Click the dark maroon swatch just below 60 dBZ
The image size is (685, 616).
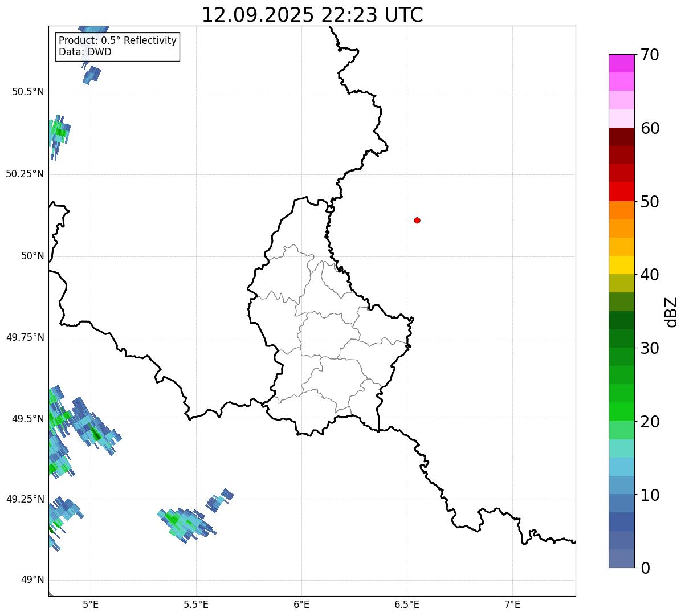[x=621, y=137]
